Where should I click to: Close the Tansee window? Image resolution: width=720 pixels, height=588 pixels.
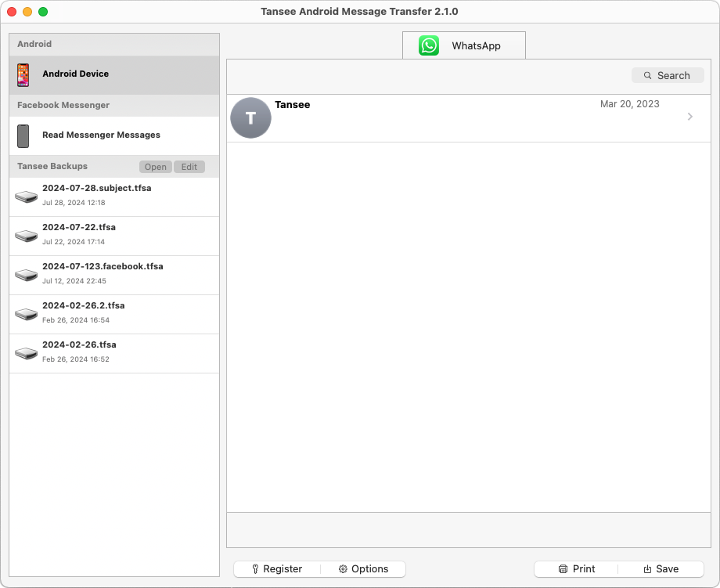[12, 12]
